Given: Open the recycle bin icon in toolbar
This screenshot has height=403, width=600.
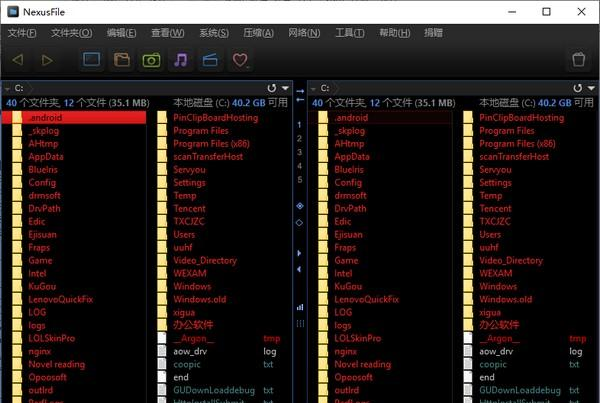Looking at the screenshot, I should point(578,60).
